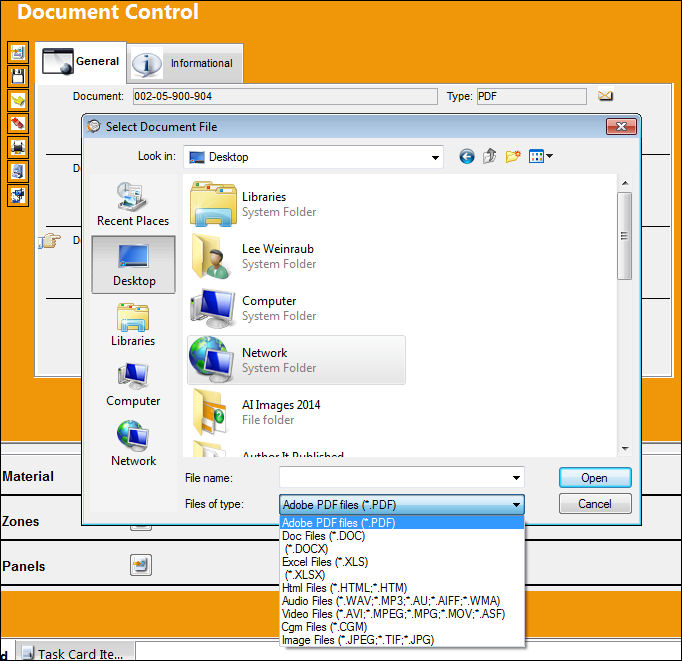682x661 pixels.
Task: Select Desktop in places bar
Action: (x=134, y=265)
